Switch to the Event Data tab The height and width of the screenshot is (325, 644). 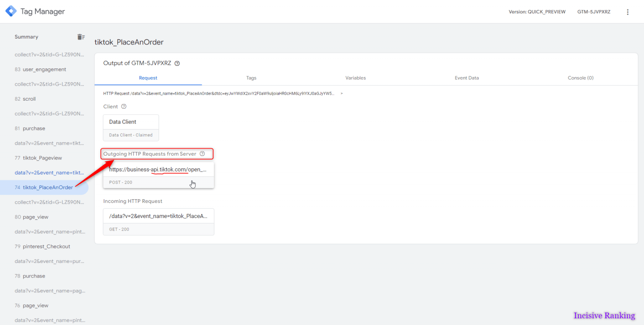(x=466, y=78)
